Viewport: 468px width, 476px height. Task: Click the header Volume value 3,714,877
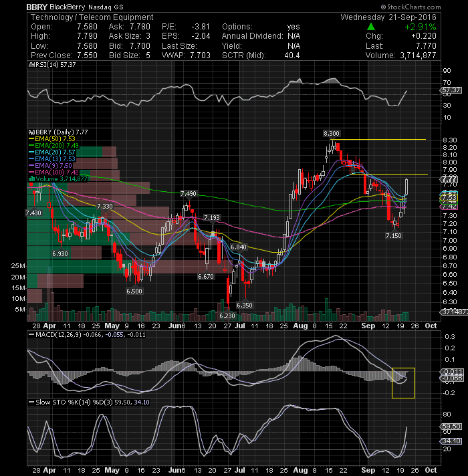[x=419, y=55]
